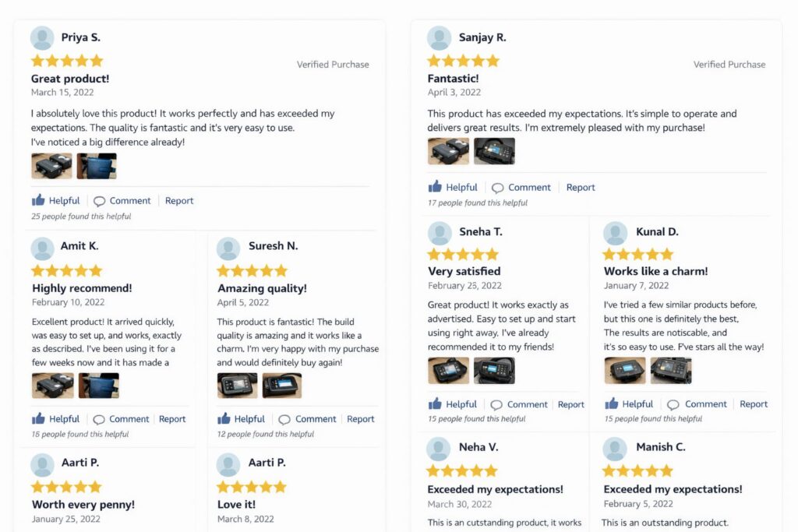Comment on Amit K.'s review
This screenshot has height=532, width=798.
pos(121,418)
